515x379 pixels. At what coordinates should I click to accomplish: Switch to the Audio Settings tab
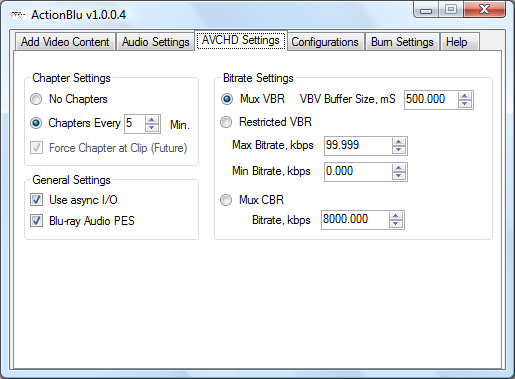(155, 42)
